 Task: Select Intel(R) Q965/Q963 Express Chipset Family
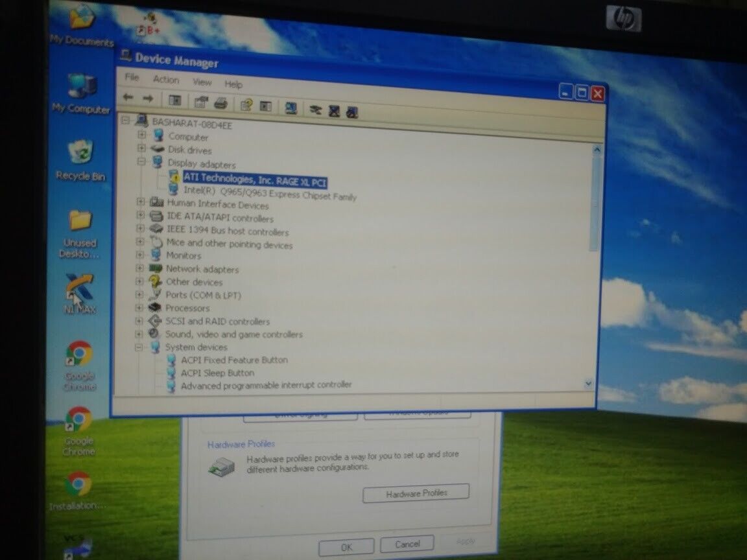tap(270, 193)
